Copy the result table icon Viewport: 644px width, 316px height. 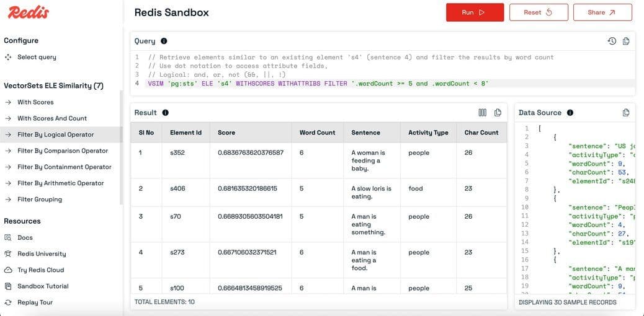point(498,113)
